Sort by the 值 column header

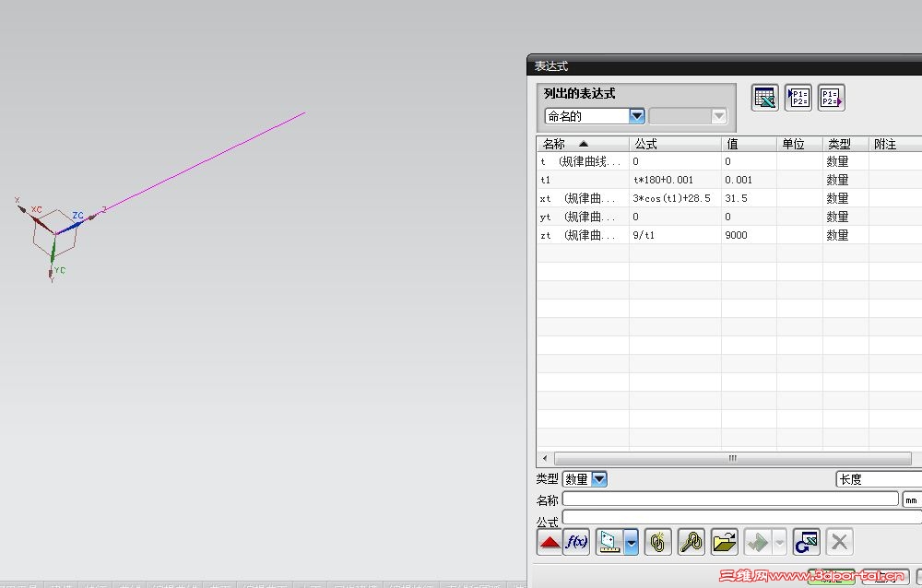749,144
